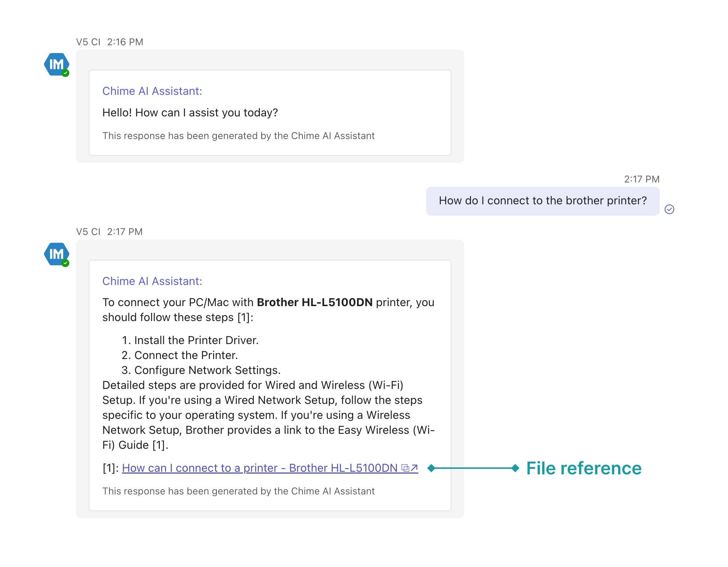Select the 'How do I connect' user message bubble
Screen dimensions: 728x567
(542, 201)
